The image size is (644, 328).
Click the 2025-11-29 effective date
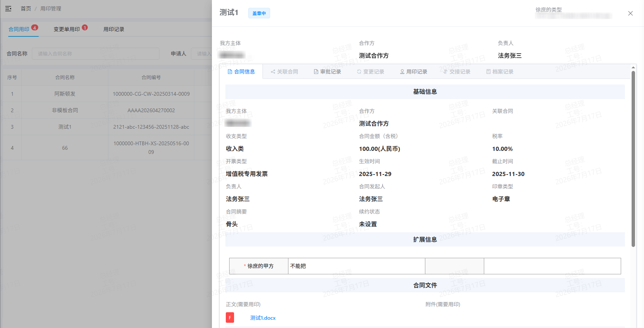[375, 174]
